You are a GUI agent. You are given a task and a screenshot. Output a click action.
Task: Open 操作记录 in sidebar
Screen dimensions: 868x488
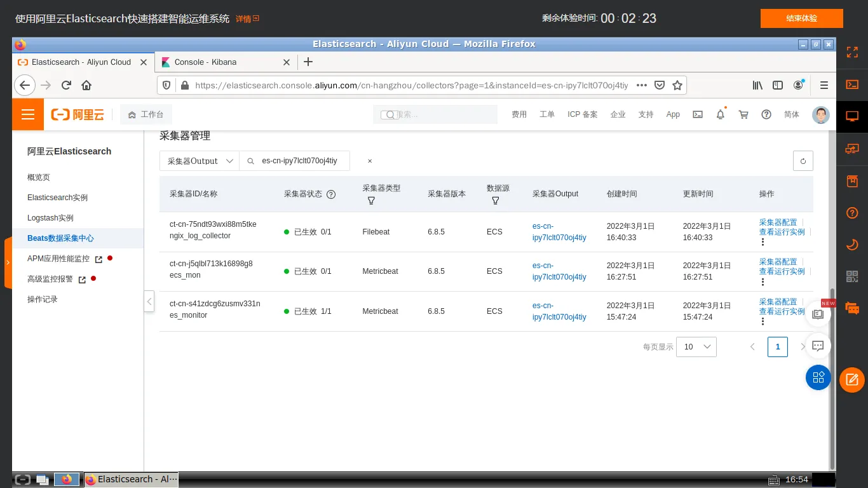tap(43, 299)
